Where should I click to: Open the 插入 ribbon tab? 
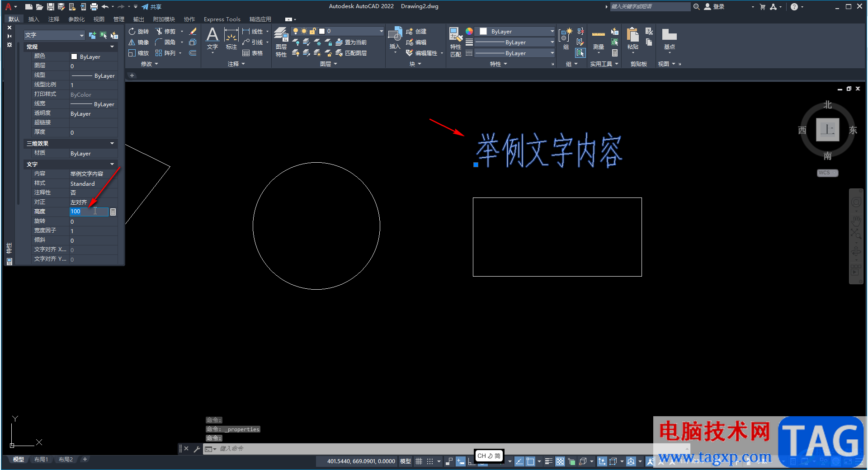pyautogui.click(x=33, y=19)
